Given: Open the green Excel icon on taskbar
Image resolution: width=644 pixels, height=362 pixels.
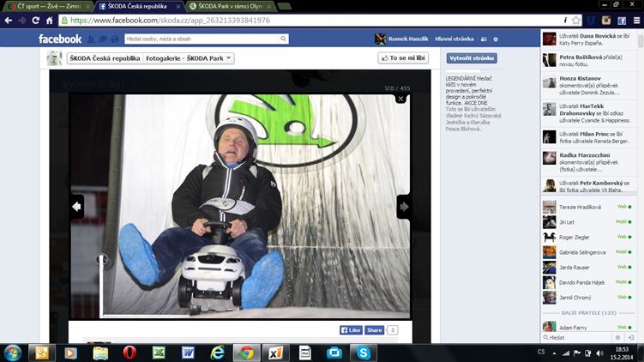Looking at the screenshot, I should (159, 353).
